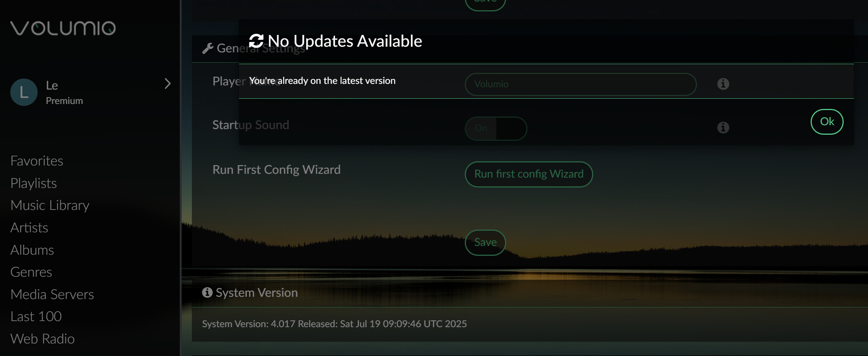Viewport: 868px width, 356px height.
Task: Dismiss the dialog with Ok
Action: click(x=827, y=122)
